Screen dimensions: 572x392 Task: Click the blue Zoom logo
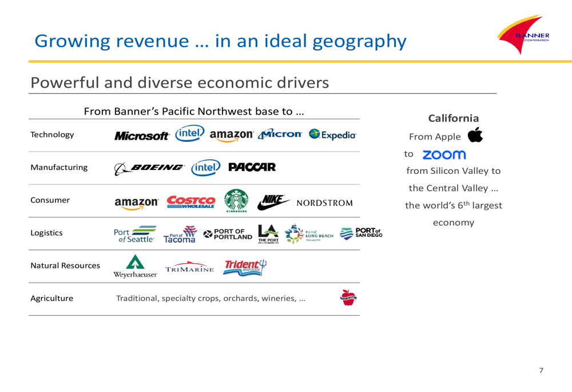click(x=444, y=155)
